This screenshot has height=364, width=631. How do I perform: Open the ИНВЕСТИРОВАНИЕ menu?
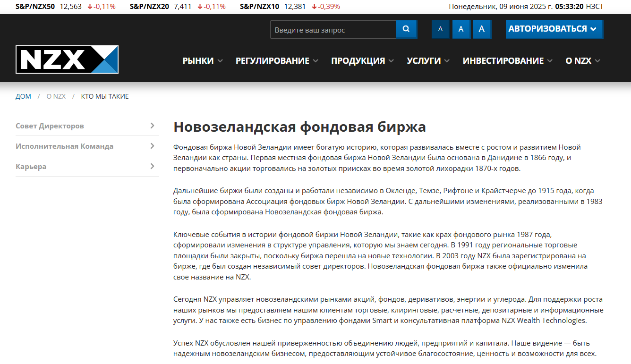[x=508, y=60]
